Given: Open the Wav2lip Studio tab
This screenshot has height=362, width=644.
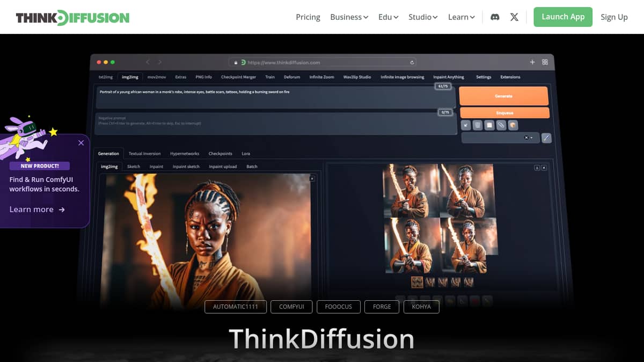Looking at the screenshot, I should [x=357, y=77].
